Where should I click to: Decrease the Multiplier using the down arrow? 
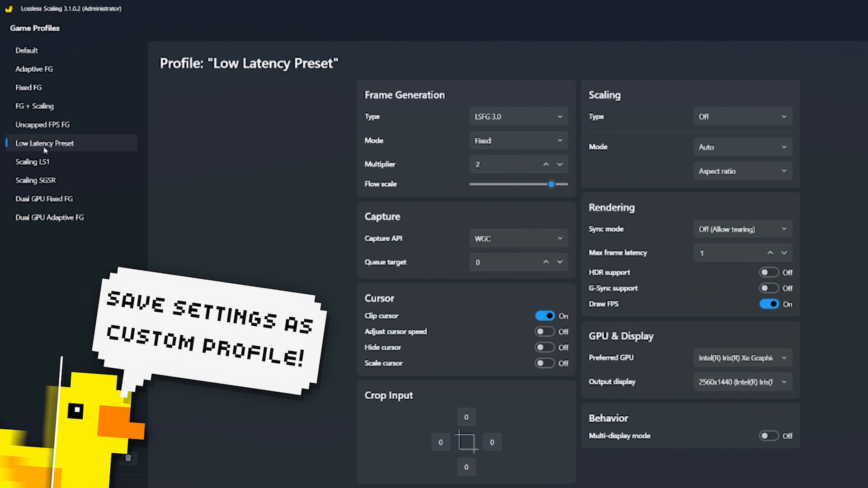point(560,164)
